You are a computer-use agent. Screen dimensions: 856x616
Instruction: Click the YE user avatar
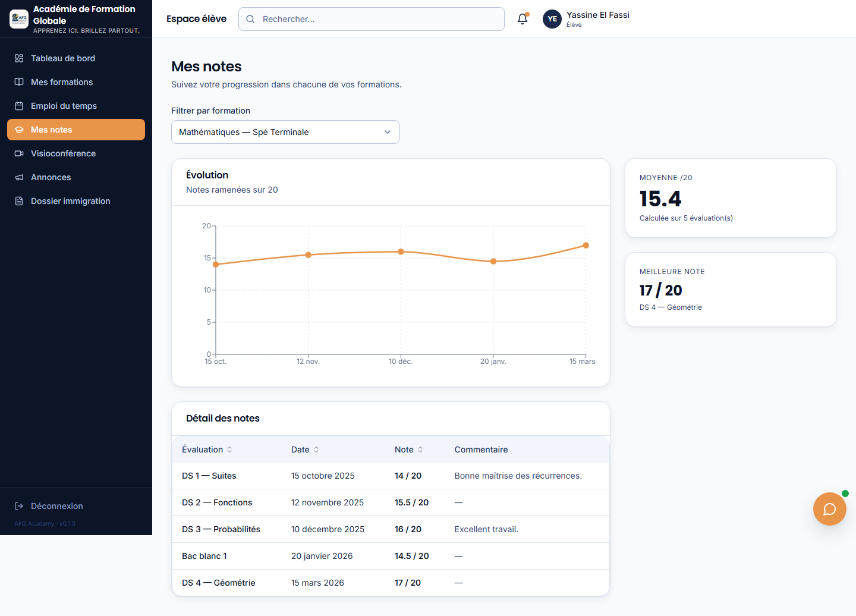coord(552,19)
